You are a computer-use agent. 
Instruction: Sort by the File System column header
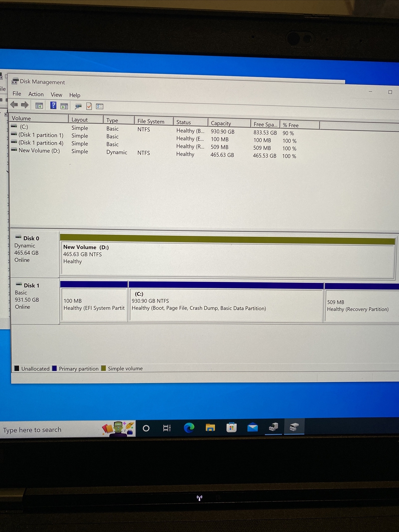click(x=154, y=121)
